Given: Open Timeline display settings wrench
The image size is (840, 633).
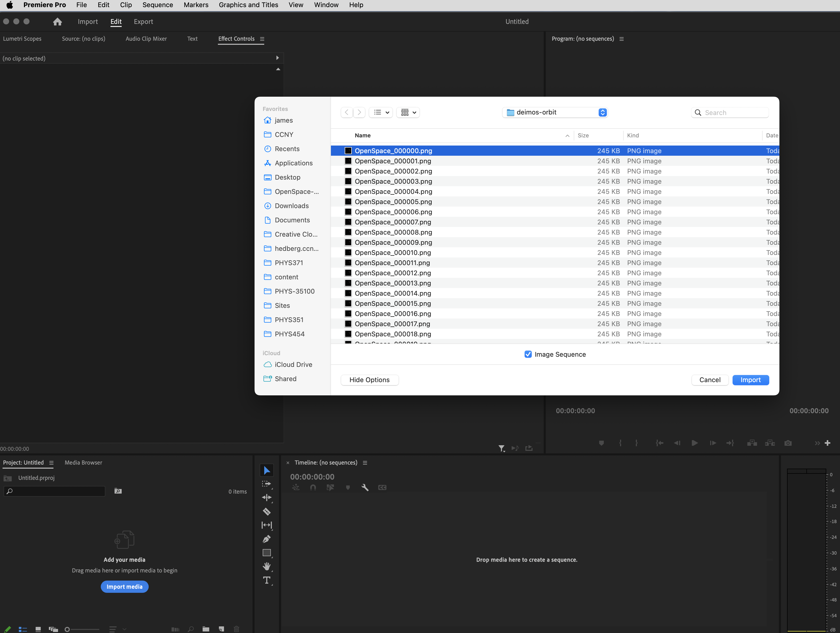Looking at the screenshot, I should (x=365, y=488).
